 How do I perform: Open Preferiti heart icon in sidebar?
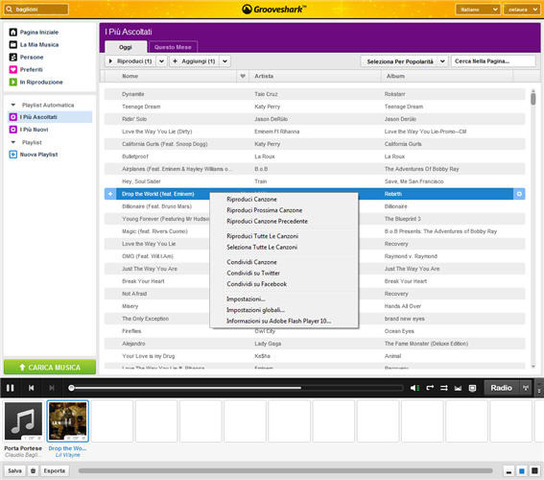(13, 70)
